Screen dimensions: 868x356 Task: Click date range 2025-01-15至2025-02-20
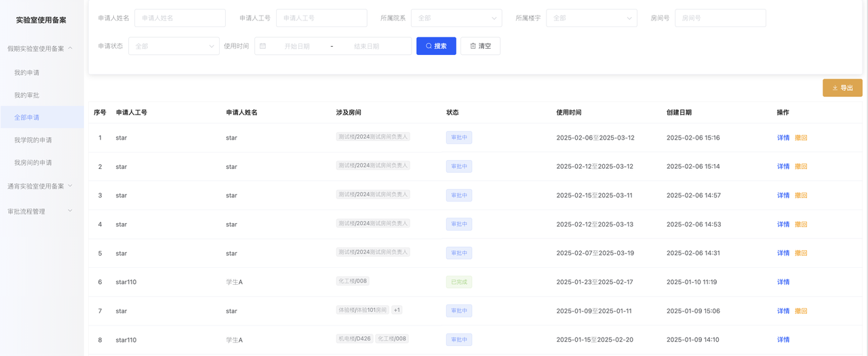tap(595, 340)
